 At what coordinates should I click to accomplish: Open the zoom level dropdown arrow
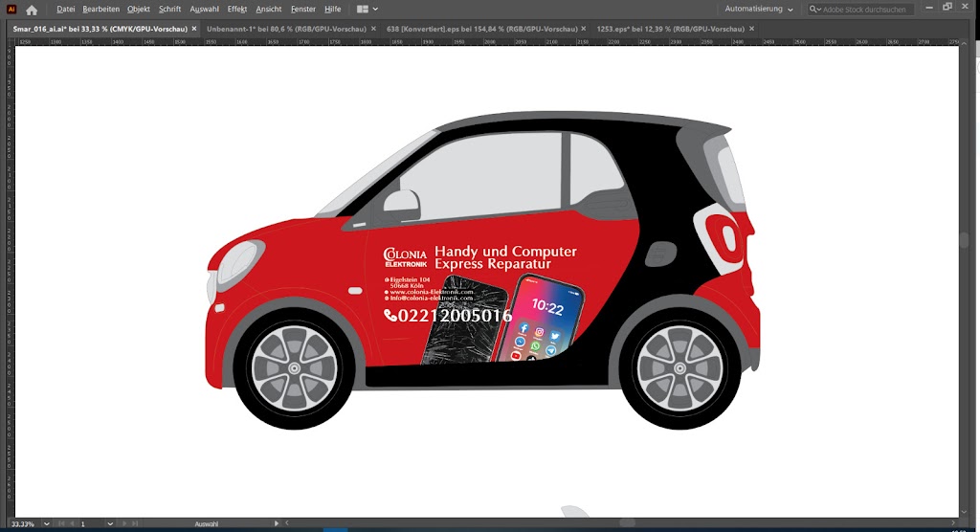(46, 524)
